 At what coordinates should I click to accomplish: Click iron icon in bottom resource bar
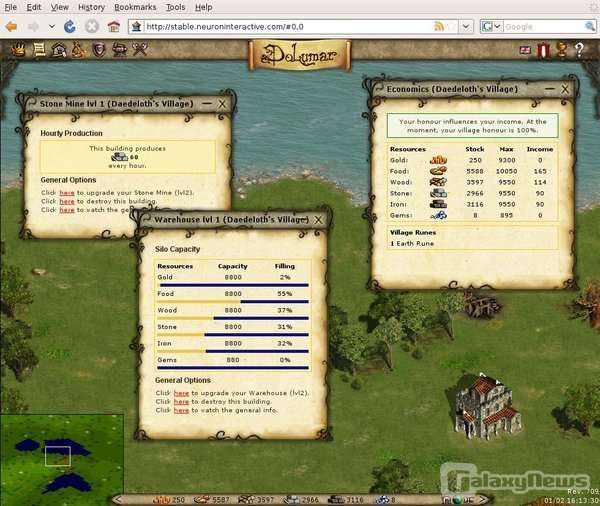pyautogui.click(x=336, y=499)
